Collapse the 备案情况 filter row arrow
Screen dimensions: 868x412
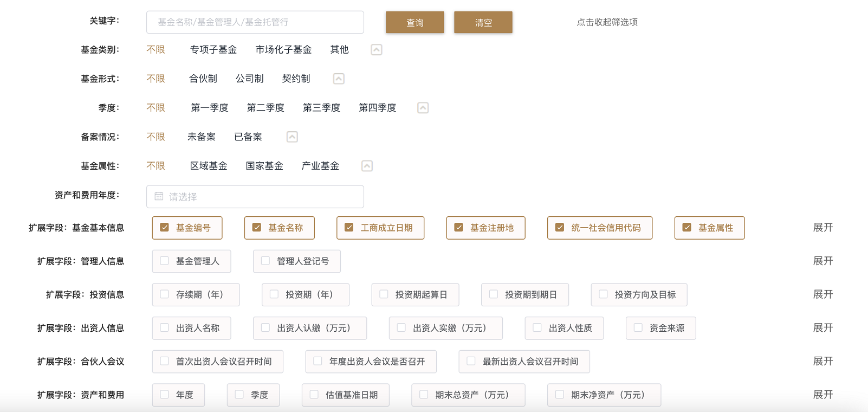[292, 137]
